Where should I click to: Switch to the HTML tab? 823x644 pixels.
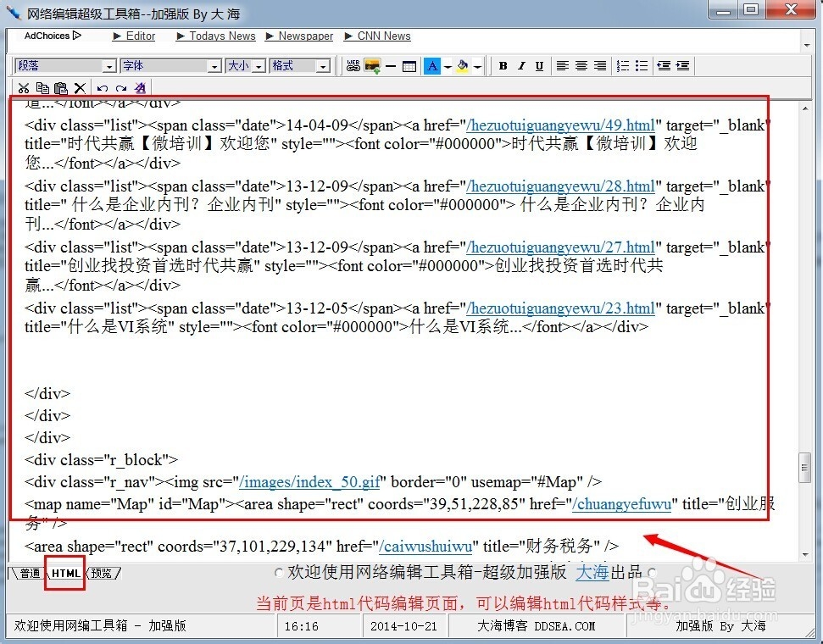[65, 573]
